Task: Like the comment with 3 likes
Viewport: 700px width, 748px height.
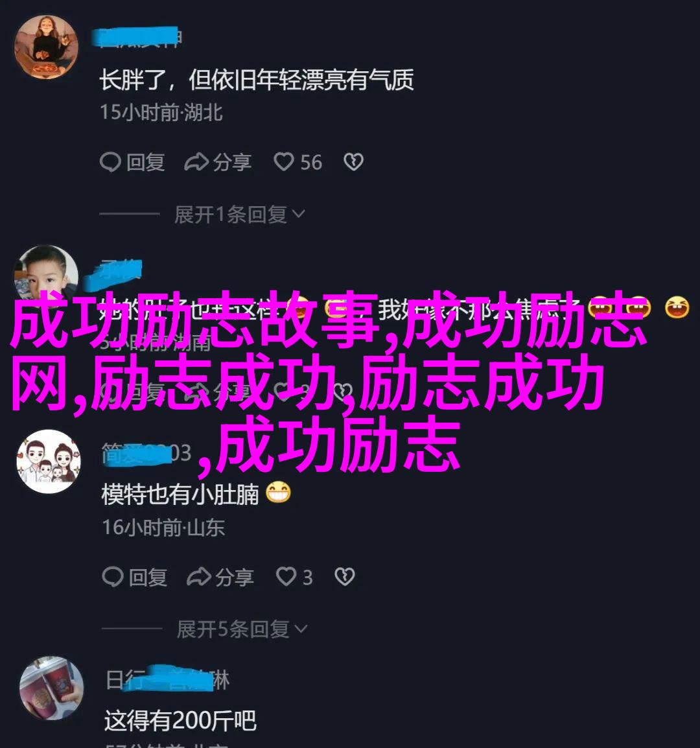Action: [294, 578]
